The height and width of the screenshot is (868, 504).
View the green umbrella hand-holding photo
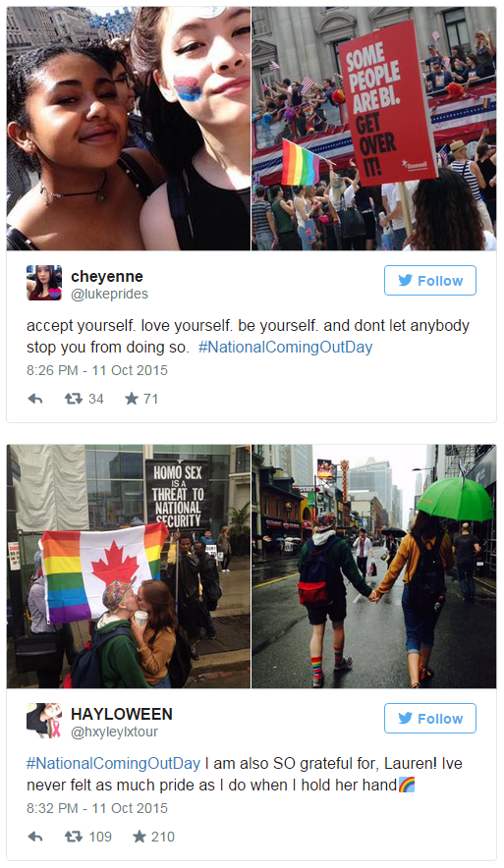tap(374, 567)
